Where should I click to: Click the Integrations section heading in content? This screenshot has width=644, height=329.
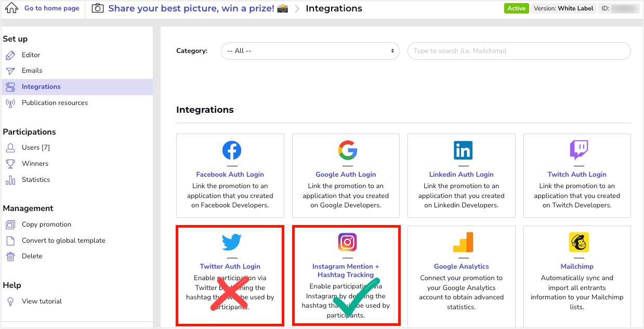[x=205, y=110]
